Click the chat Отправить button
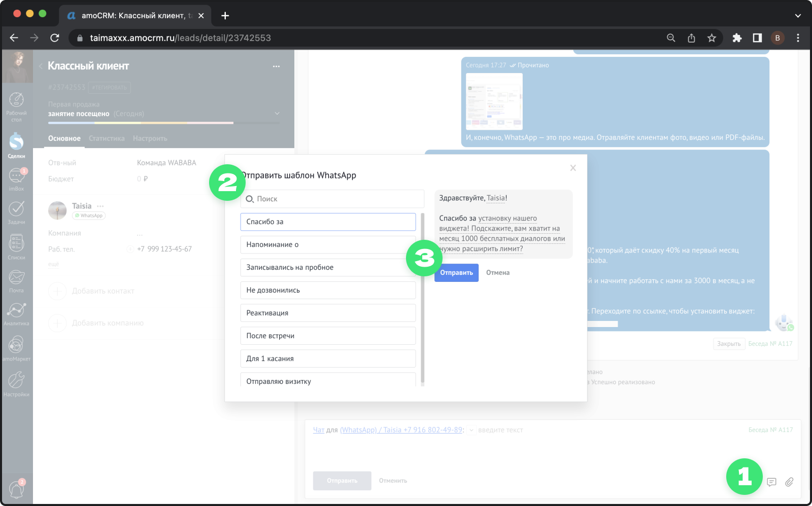This screenshot has width=812, height=506. click(342, 481)
